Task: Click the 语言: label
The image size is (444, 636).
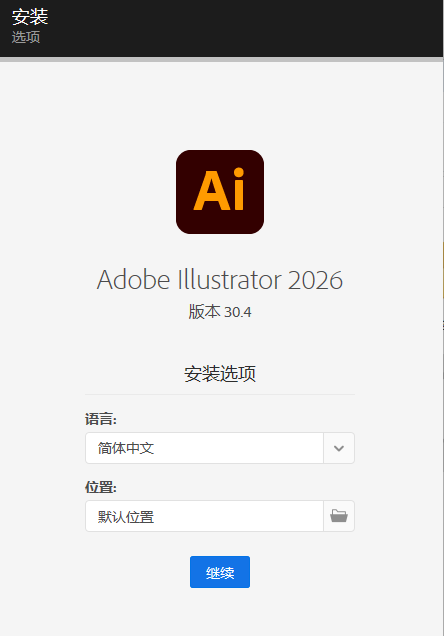Action: [x=101, y=419]
